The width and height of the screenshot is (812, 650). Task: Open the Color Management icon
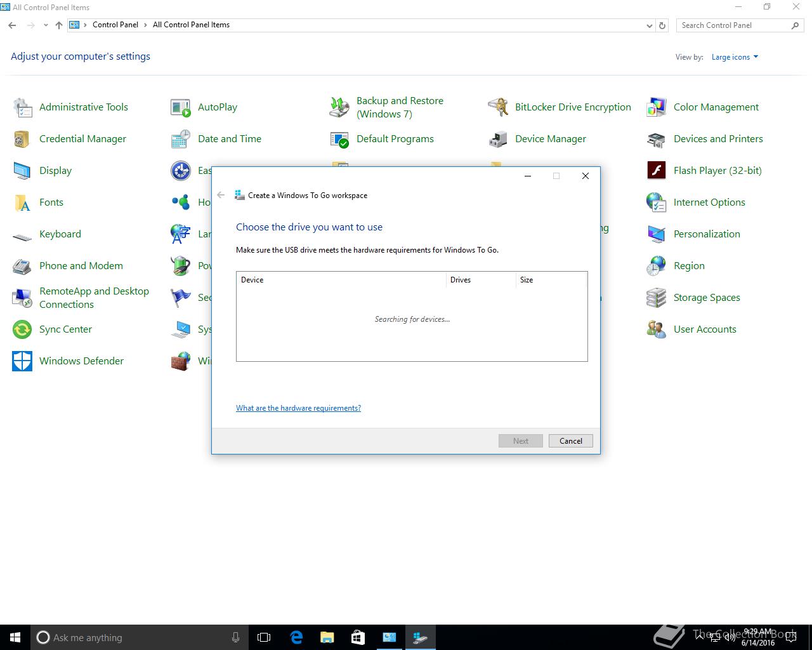657,107
